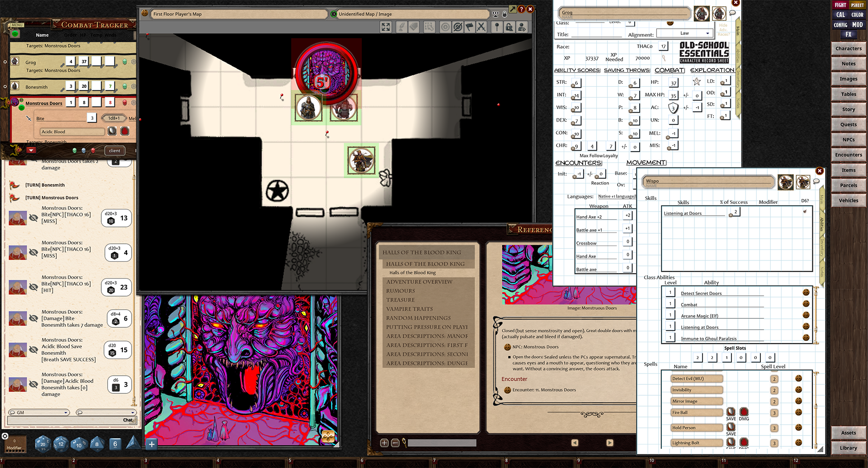Click the Hold Person SAVE icon
868x468 pixels.
point(731,427)
